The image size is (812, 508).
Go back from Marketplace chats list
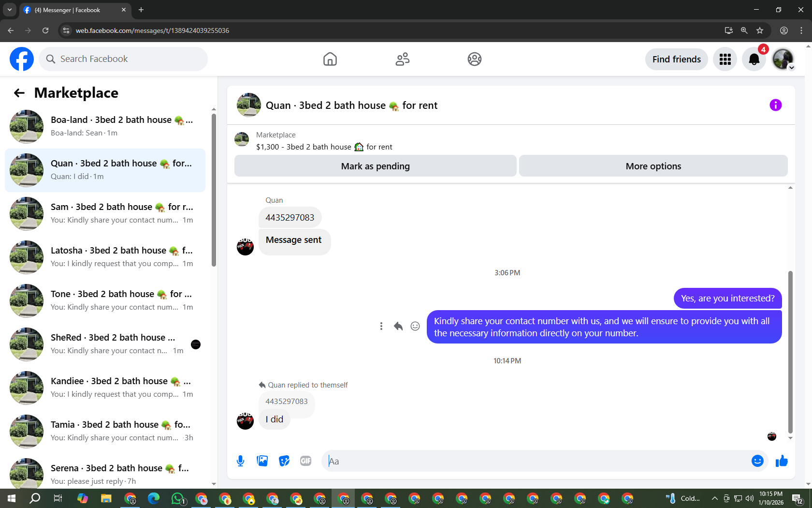(19, 93)
